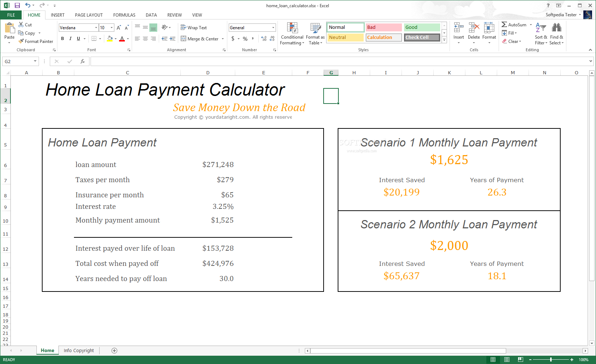The height and width of the screenshot is (364, 596).
Task: Open the Clear dropdown
Action: tap(512, 41)
